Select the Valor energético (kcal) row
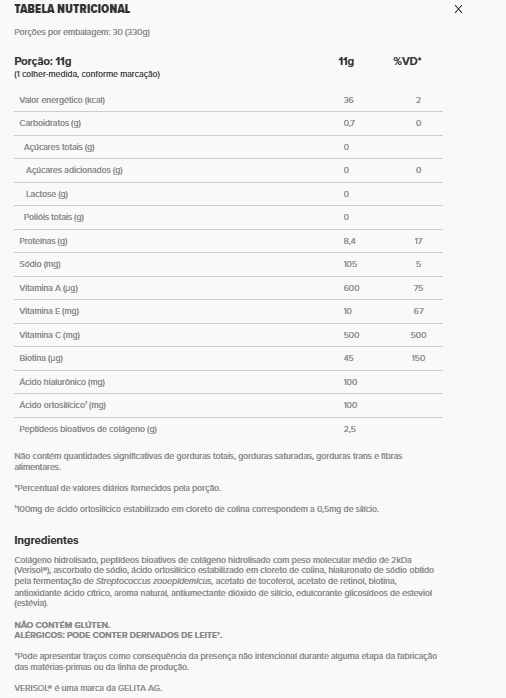Viewport: 506px width, 698px height. [228, 100]
